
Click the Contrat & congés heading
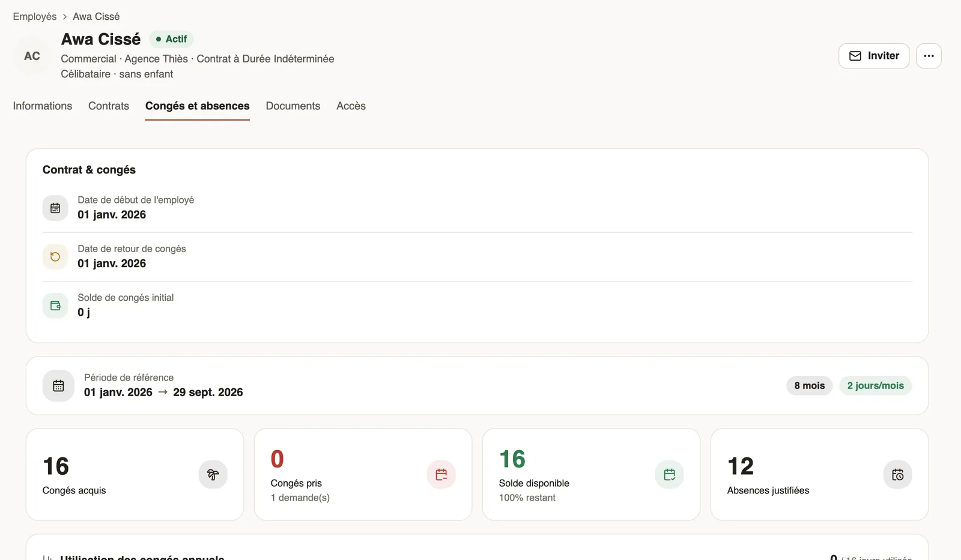89,170
